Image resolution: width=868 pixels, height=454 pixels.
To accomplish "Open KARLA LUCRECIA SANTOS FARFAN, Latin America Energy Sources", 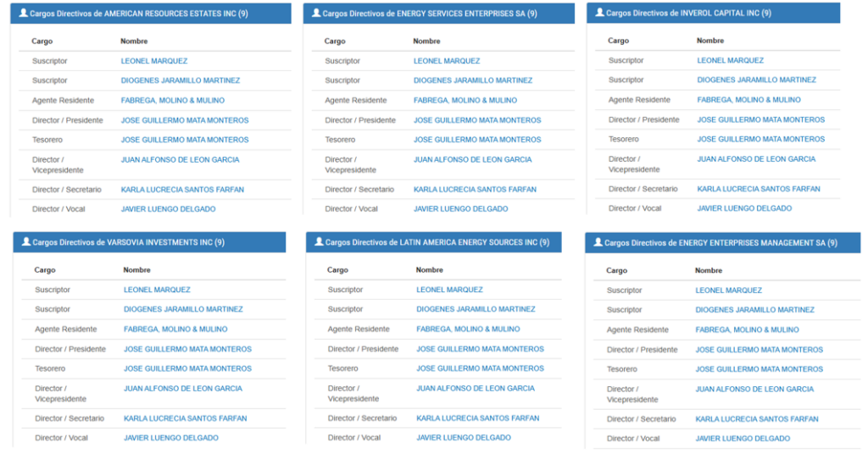I will [478, 418].
